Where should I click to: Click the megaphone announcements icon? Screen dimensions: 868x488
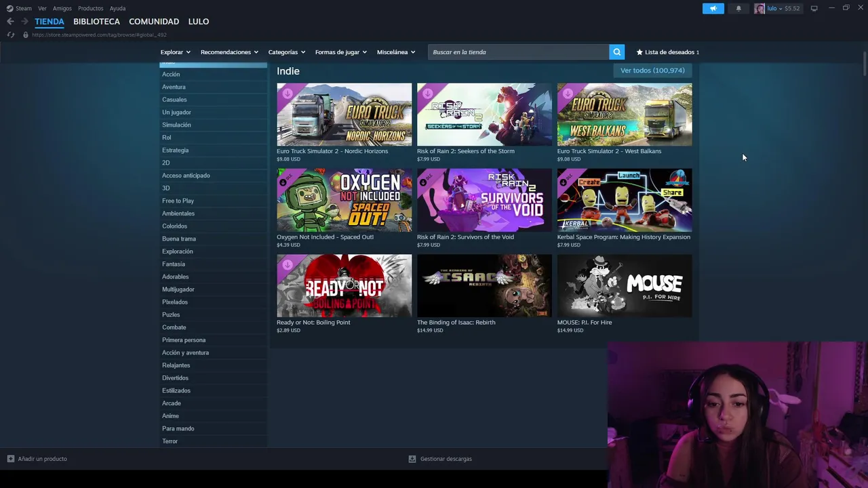[x=713, y=8]
